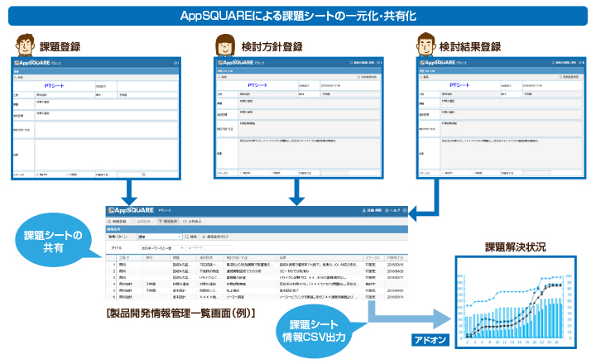596x364 pixels.
Task: Click the status column header in the list
Action: [x=373, y=257]
